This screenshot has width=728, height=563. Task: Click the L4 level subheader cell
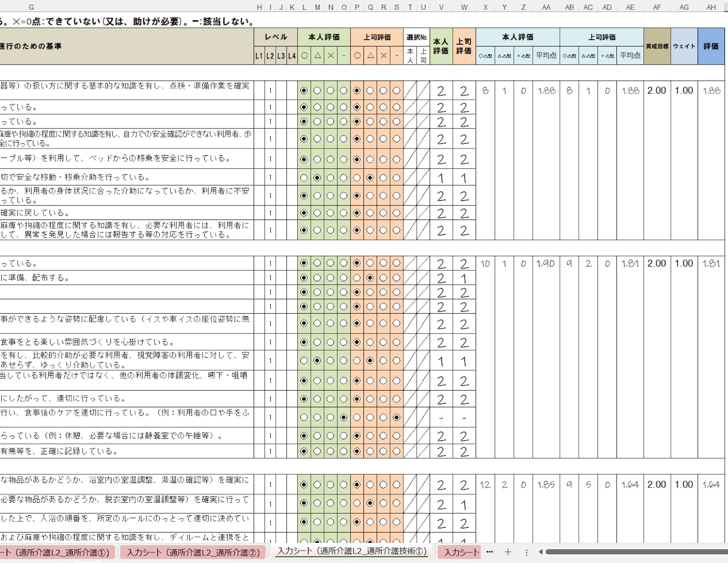coord(292,56)
